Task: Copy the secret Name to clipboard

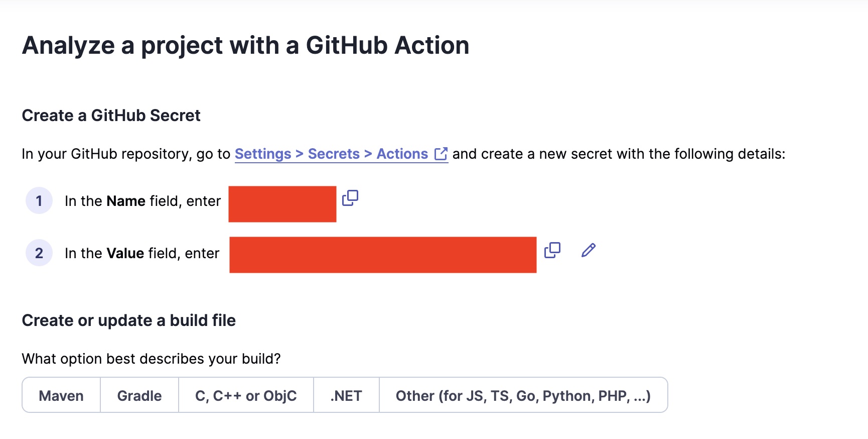Action: pos(350,198)
